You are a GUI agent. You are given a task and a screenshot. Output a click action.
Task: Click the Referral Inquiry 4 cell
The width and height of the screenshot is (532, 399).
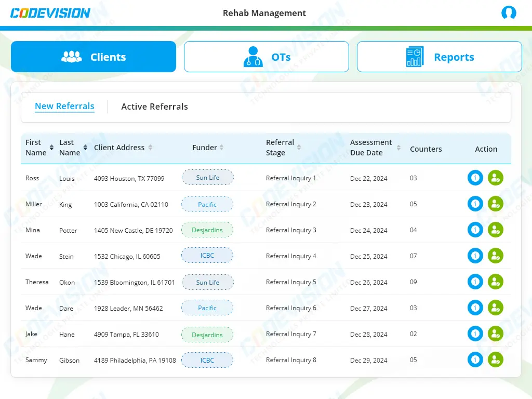[x=291, y=256]
